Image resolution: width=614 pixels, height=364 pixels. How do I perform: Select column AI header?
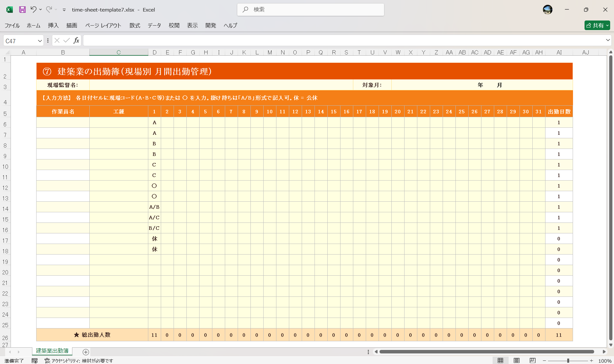[559, 53]
